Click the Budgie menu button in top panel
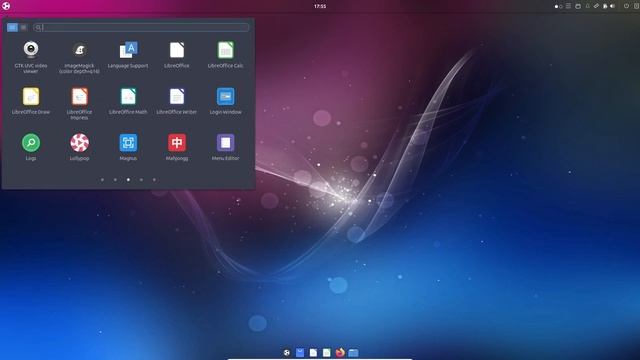 pyautogui.click(x=6, y=6)
